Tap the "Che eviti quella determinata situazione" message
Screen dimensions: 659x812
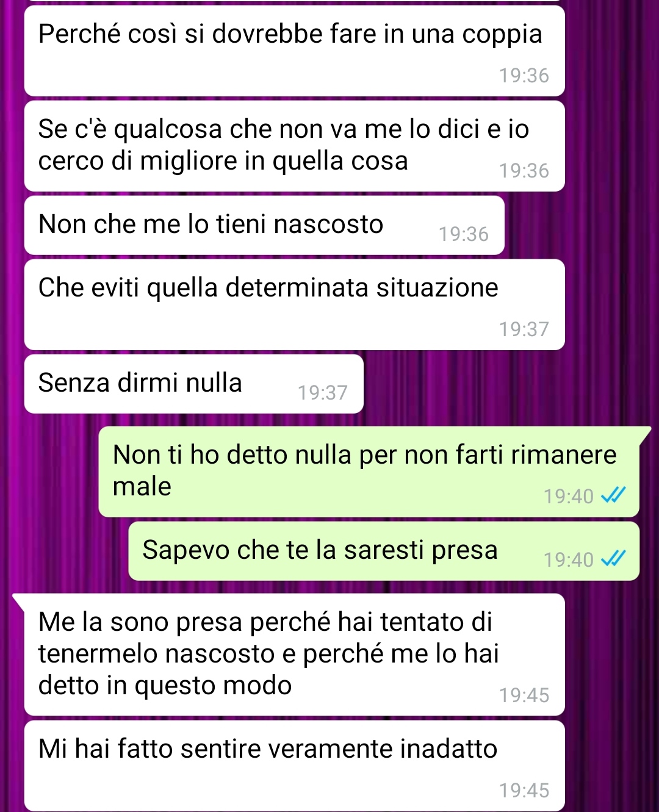point(294,304)
